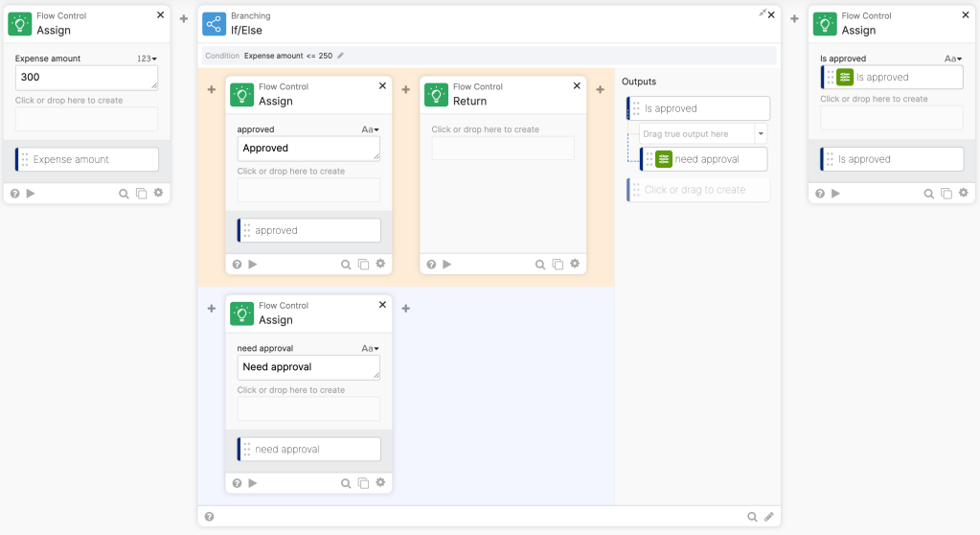980x535 pixels.
Task: Edit the If/Else condition with pencil icon
Action: tap(340, 56)
